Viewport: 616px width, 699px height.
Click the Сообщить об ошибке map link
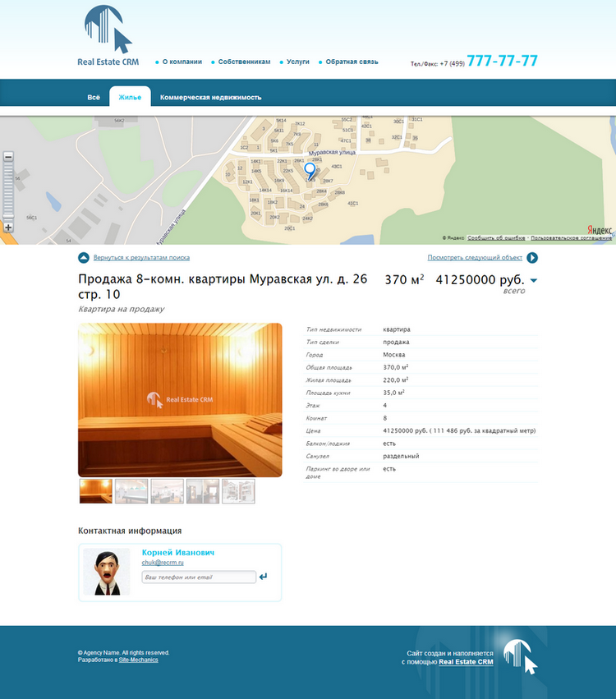click(496, 238)
